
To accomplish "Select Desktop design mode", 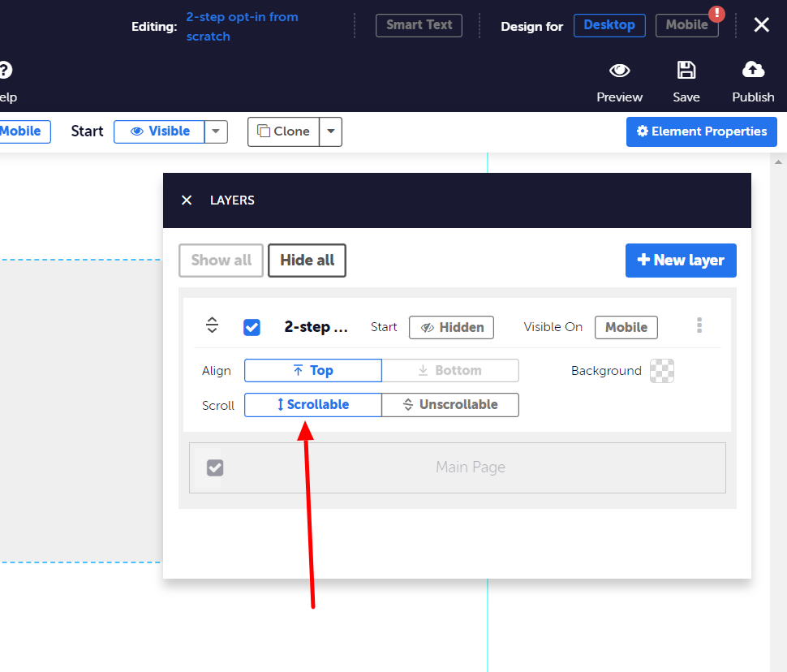I will [x=609, y=25].
